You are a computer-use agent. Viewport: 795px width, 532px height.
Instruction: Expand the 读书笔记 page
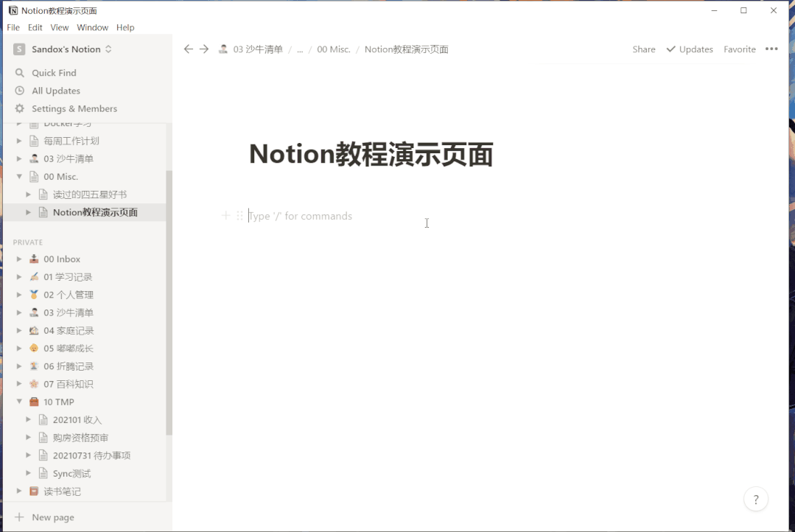coord(19,491)
